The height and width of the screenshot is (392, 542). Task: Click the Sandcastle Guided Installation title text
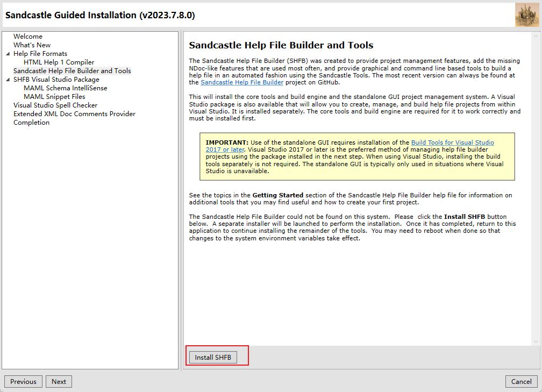pos(100,15)
